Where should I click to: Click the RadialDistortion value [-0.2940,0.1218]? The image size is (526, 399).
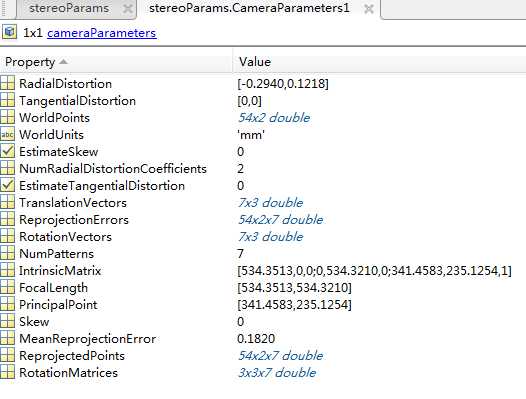point(283,84)
